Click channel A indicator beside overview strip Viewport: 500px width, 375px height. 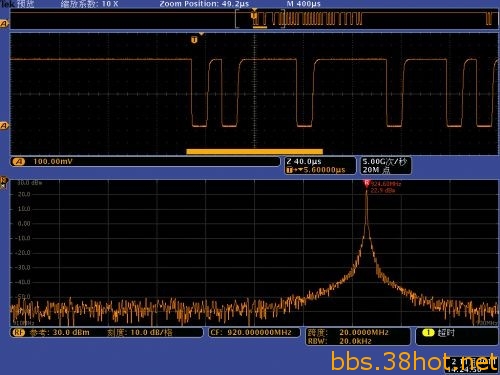tap(4, 24)
